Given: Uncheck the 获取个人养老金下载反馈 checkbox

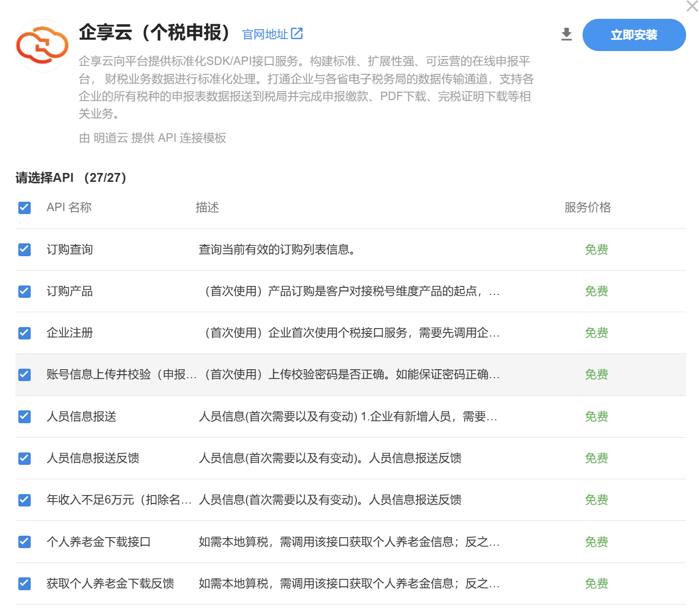Looking at the screenshot, I should (x=24, y=583).
